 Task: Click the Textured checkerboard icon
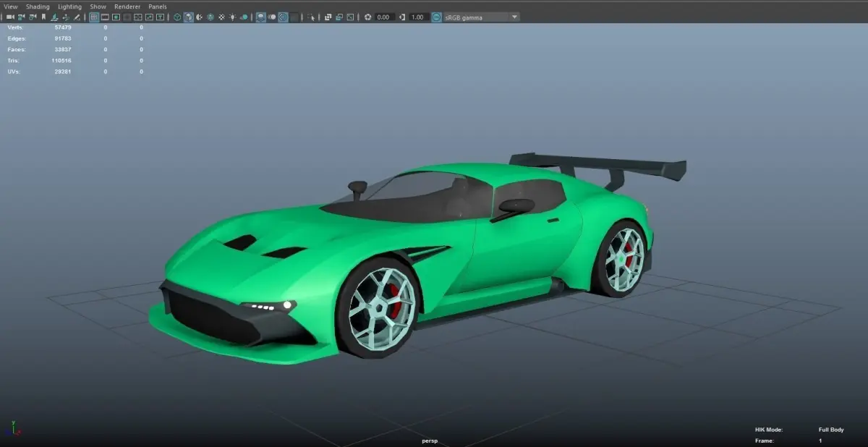(x=221, y=17)
